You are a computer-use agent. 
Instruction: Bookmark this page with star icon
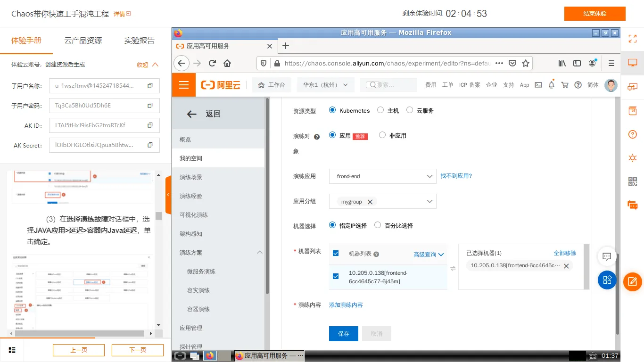tap(526, 63)
